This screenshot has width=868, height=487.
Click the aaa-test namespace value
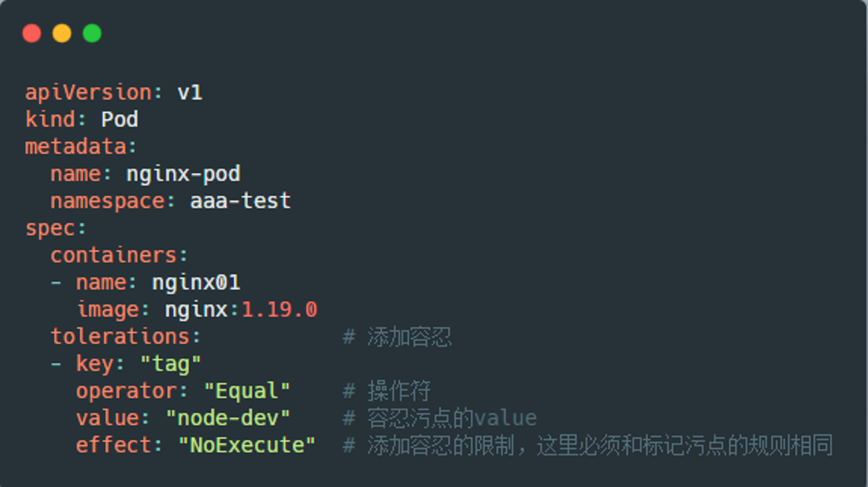(240, 201)
